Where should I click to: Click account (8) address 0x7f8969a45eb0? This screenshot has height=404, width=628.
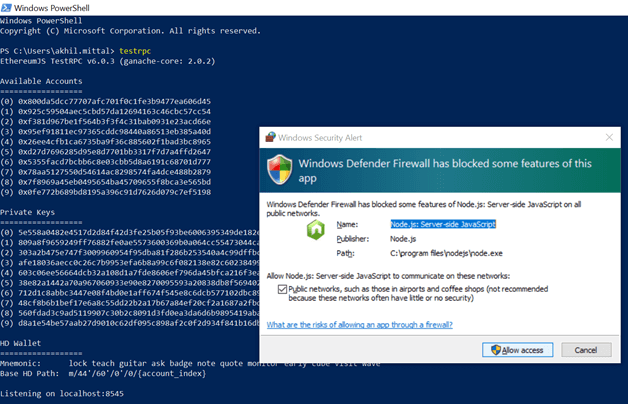click(x=115, y=182)
